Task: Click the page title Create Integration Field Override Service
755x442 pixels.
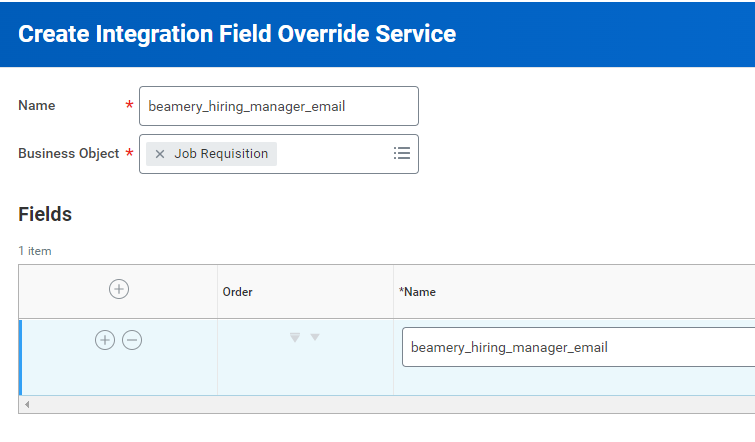Action: (237, 34)
